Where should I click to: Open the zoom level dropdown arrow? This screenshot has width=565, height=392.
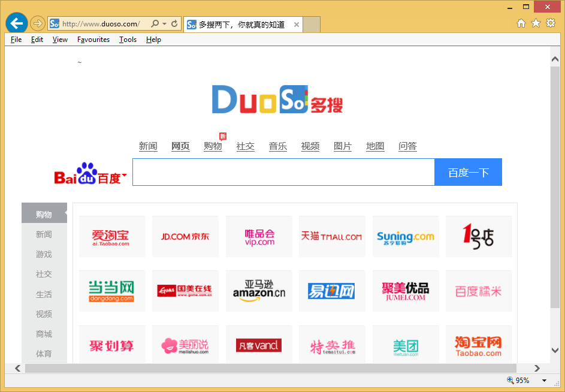(x=545, y=381)
